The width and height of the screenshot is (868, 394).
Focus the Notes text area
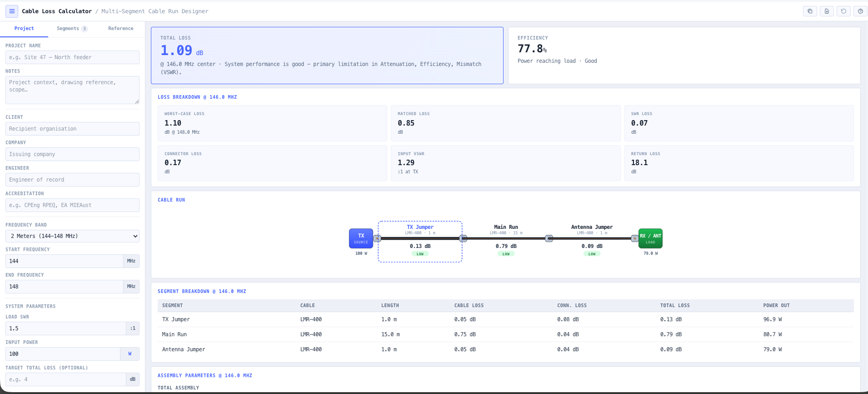(72, 90)
